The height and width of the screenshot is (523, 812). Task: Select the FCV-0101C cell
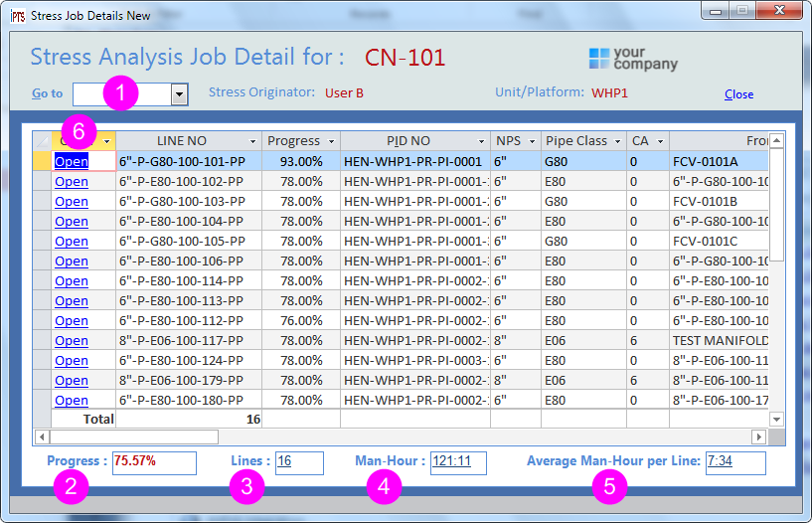tap(719, 242)
